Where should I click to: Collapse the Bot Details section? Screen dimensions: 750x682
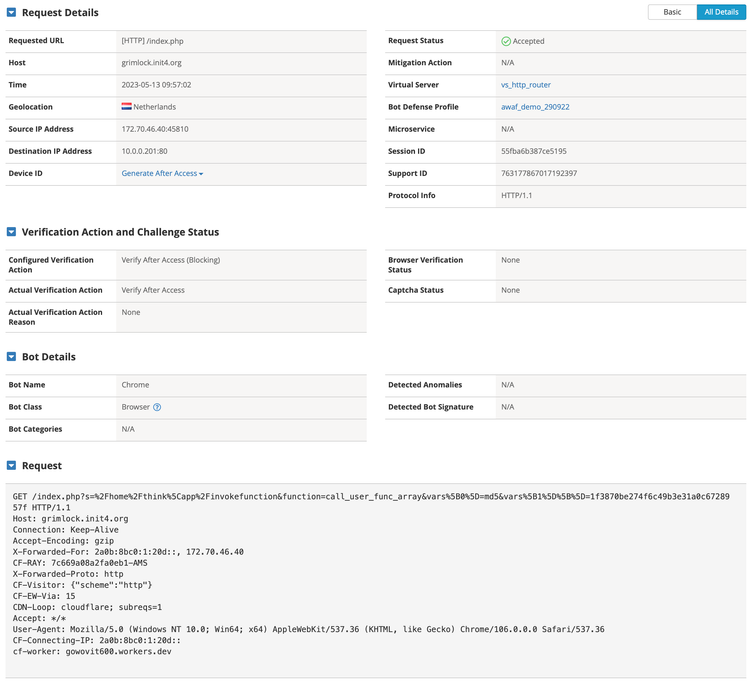click(x=12, y=357)
